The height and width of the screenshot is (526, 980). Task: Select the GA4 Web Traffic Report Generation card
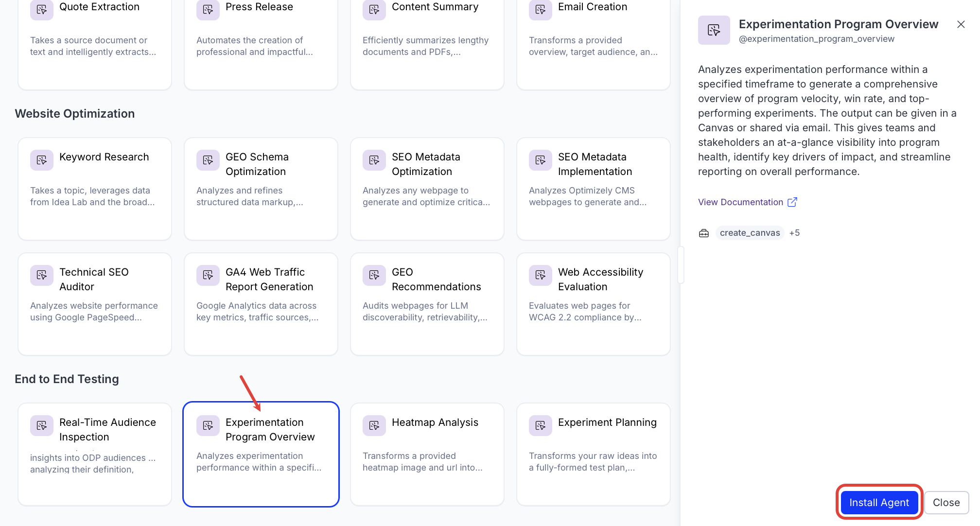pyautogui.click(x=261, y=304)
